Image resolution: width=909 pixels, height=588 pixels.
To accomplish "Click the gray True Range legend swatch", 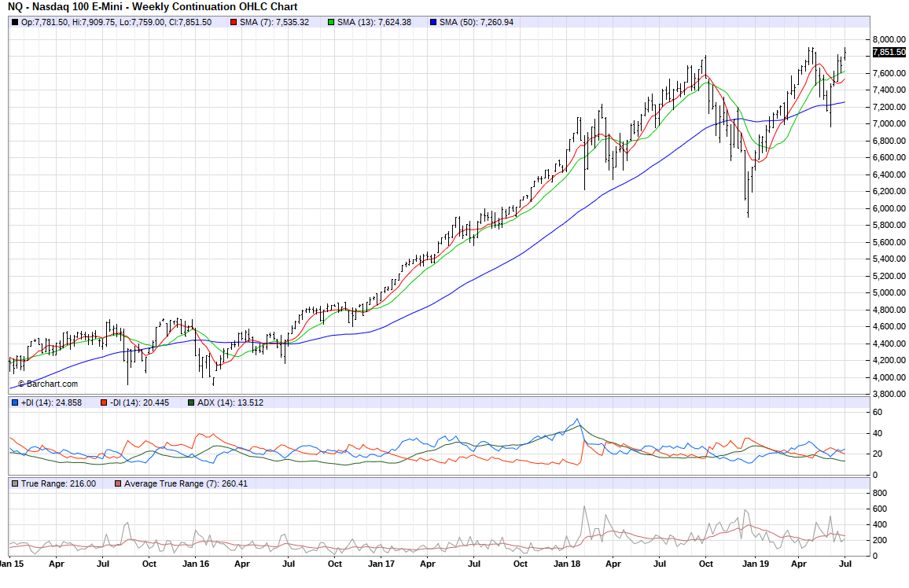I will click(14, 483).
